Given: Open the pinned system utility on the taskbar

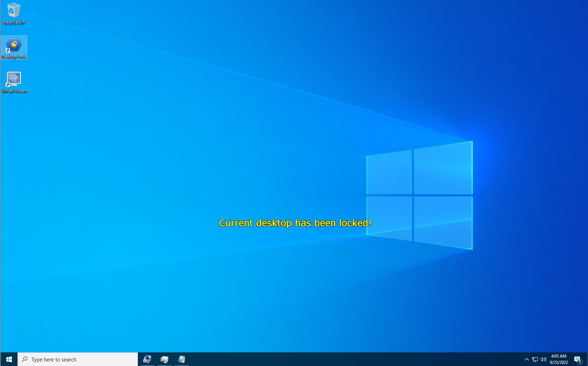Looking at the screenshot, I should click(147, 359).
